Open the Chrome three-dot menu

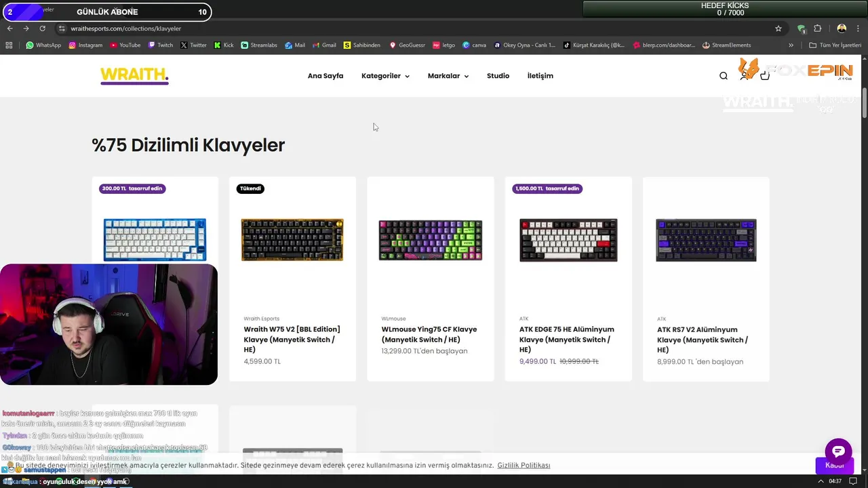859,28
